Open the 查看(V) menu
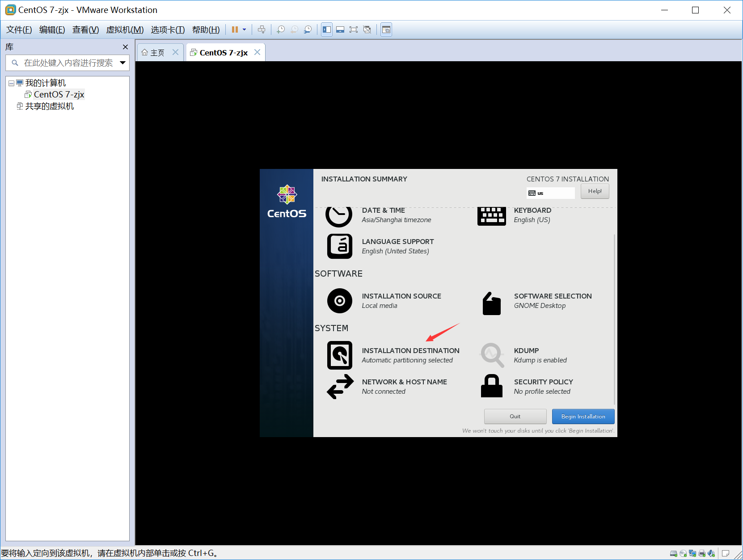The image size is (743, 560). point(85,30)
